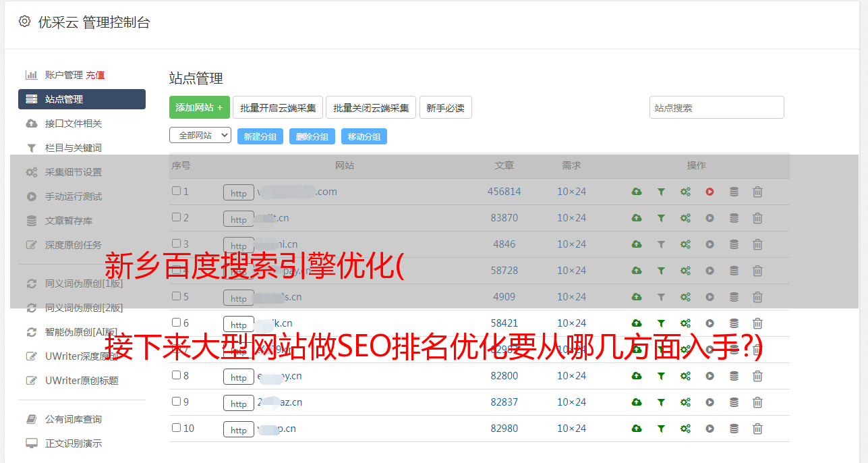Tick the checkbox for row 2
This screenshot has width=868, height=463.
176,217
